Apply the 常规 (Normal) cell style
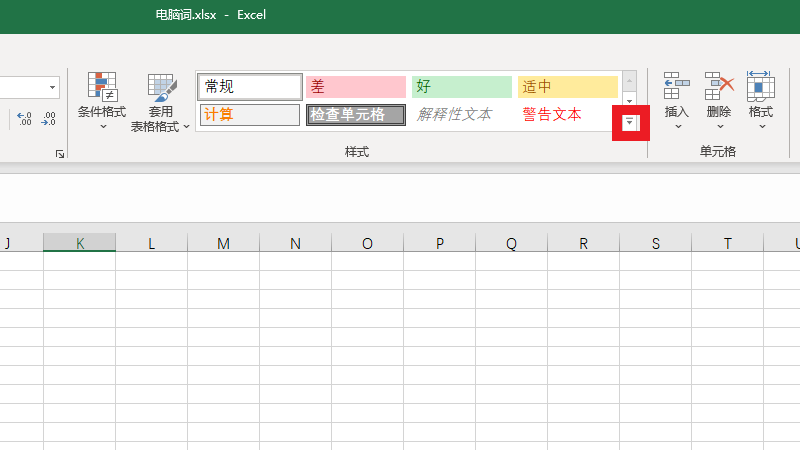Image resolution: width=800 pixels, height=450 pixels. point(250,87)
